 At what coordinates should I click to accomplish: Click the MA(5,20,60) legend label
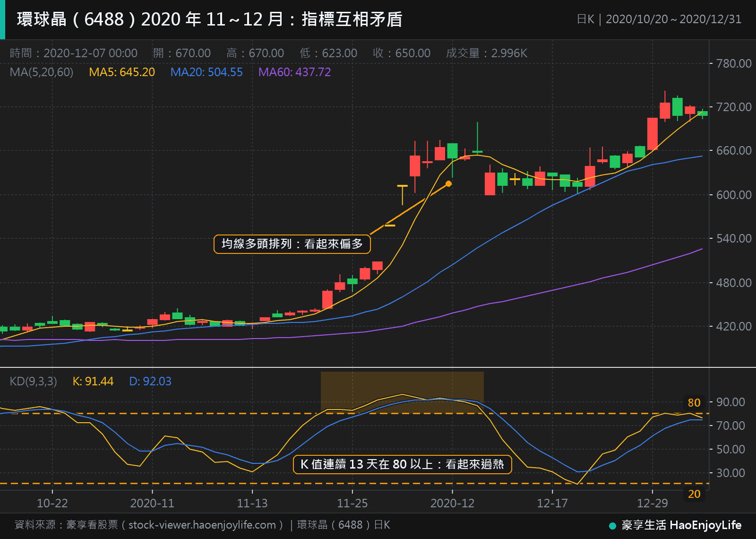pos(42,72)
